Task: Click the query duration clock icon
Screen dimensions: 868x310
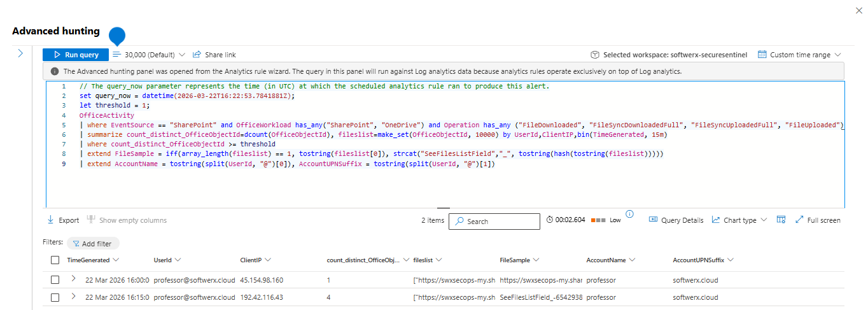Action: click(550, 220)
